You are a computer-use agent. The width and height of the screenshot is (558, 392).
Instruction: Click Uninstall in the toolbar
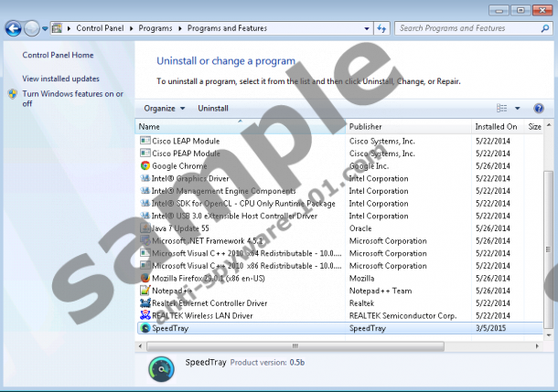(x=213, y=108)
